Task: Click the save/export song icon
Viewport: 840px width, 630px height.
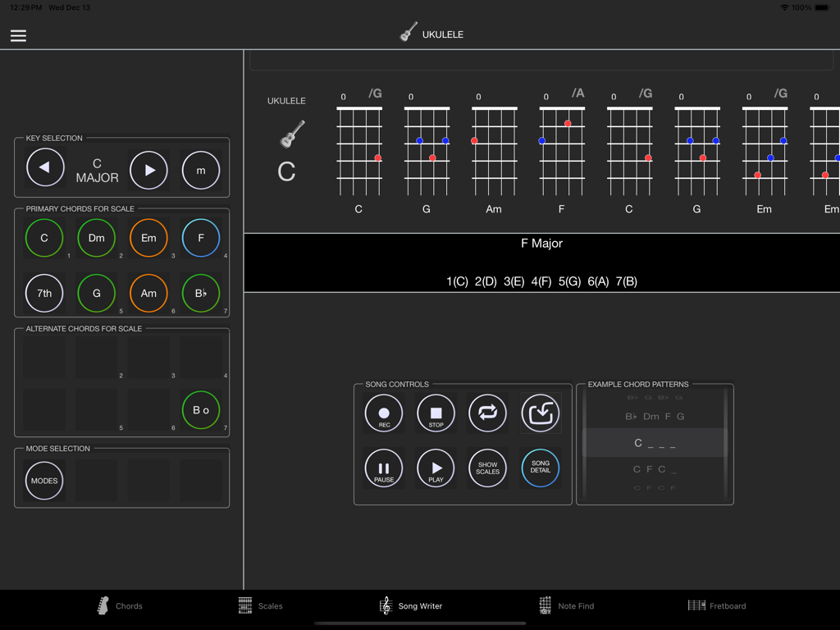Action: pos(539,413)
